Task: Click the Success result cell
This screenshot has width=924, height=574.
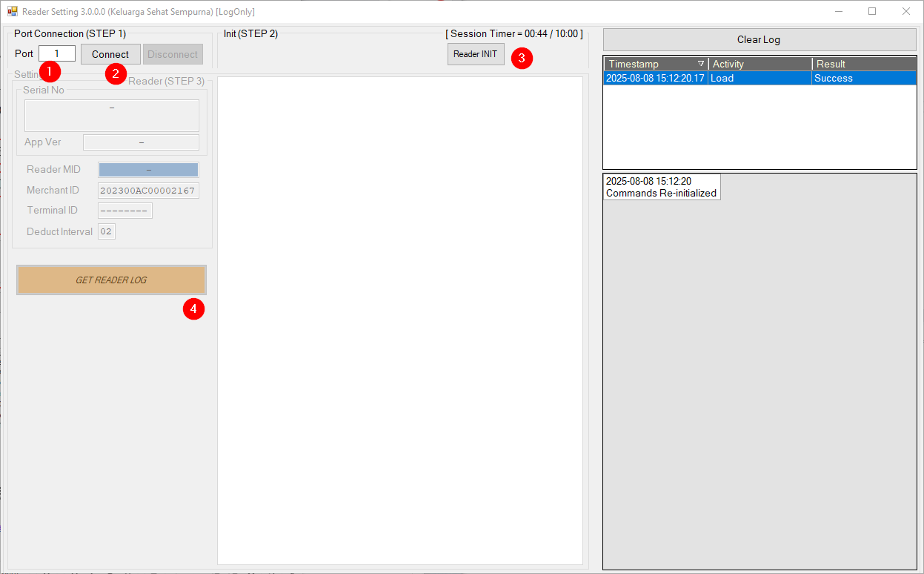Action: (x=864, y=78)
